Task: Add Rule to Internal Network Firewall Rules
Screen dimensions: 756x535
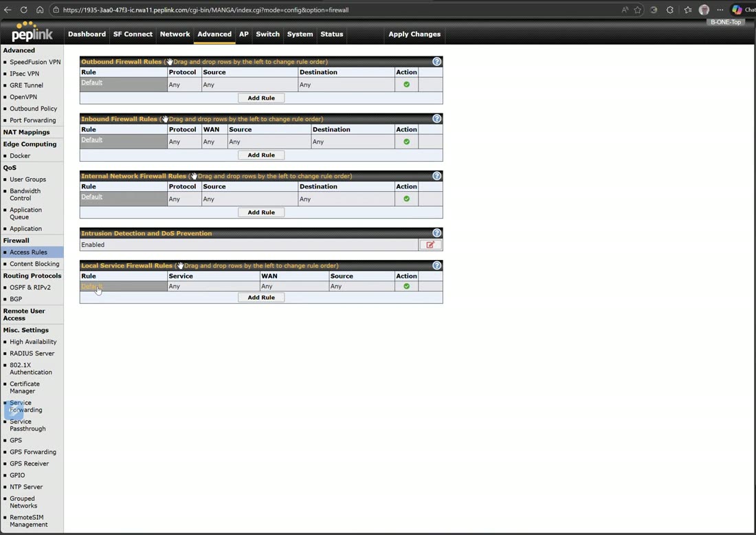Action: tap(261, 212)
